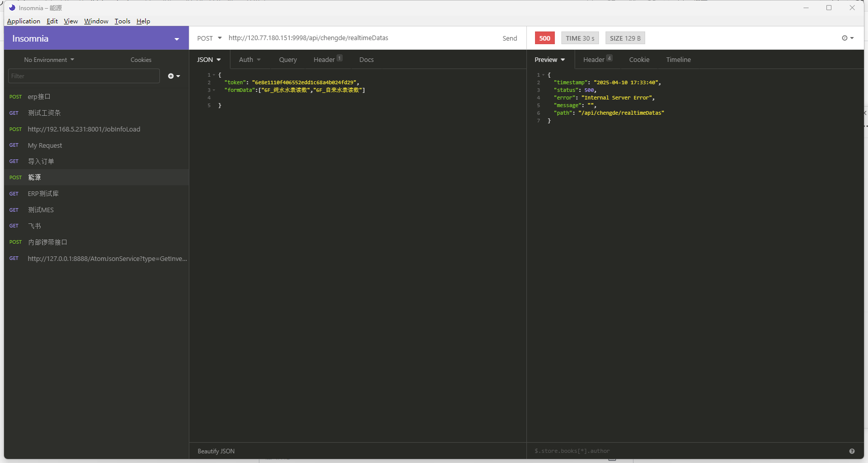Viewport: 868px width, 463px height.
Task: Click the "timestamp" response line
Action: point(607,82)
